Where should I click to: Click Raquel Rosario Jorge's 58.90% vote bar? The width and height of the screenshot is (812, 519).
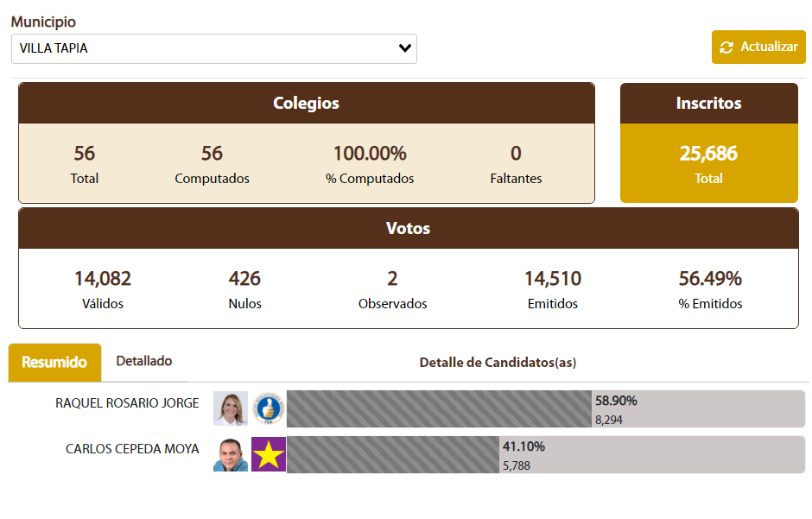coord(439,409)
